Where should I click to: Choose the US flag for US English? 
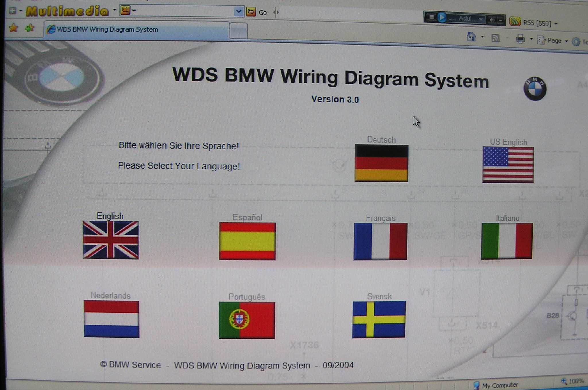pyautogui.click(x=508, y=165)
